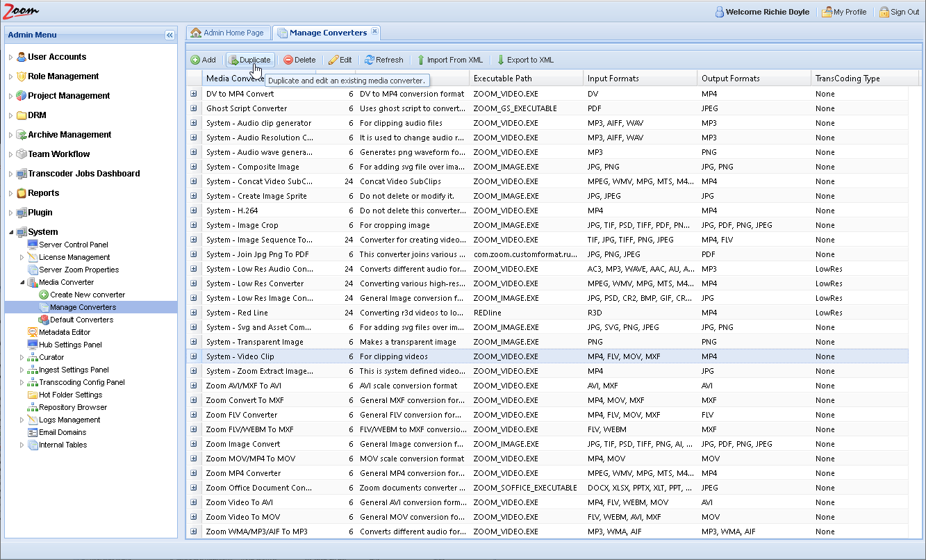Open Ingest Settings Panel
Image resolution: width=926 pixels, height=560 pixels.
tap(74, 370)
